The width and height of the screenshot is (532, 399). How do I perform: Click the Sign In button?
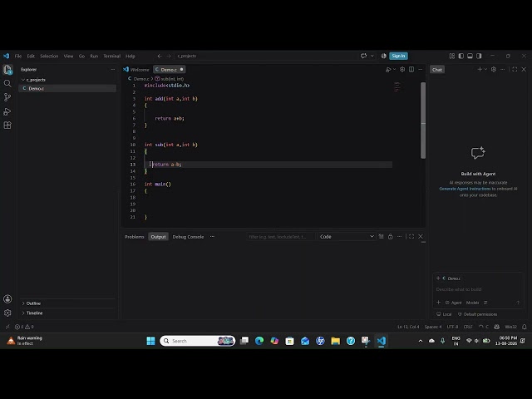[x=398, y=56]
